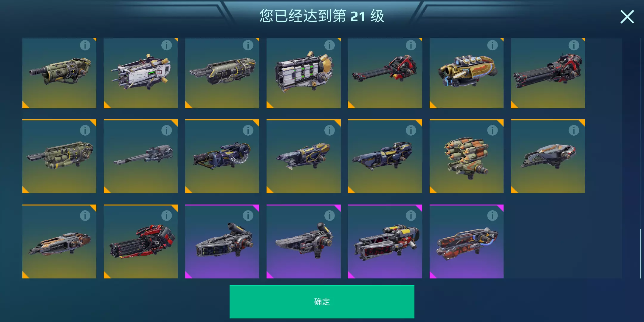Show info for the white spiked launcher
The height and width of the screenshot is (322, 644).
[x=167, y=45]
